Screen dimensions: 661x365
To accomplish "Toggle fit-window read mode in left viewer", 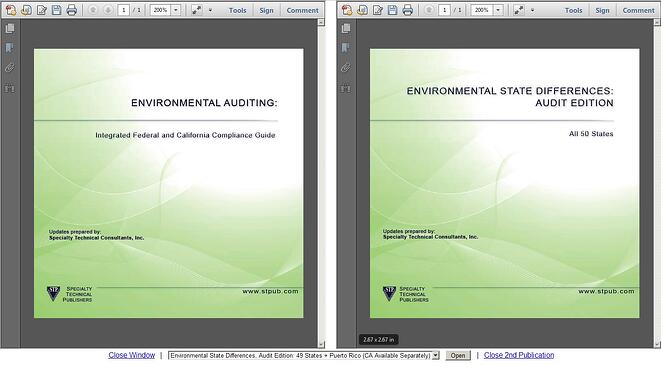I will coord(196,10).
